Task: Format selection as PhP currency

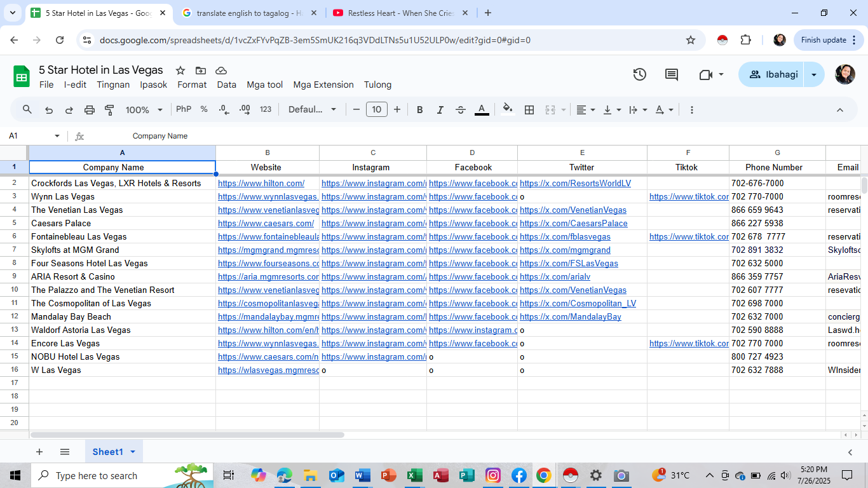Action: [184, 109]
